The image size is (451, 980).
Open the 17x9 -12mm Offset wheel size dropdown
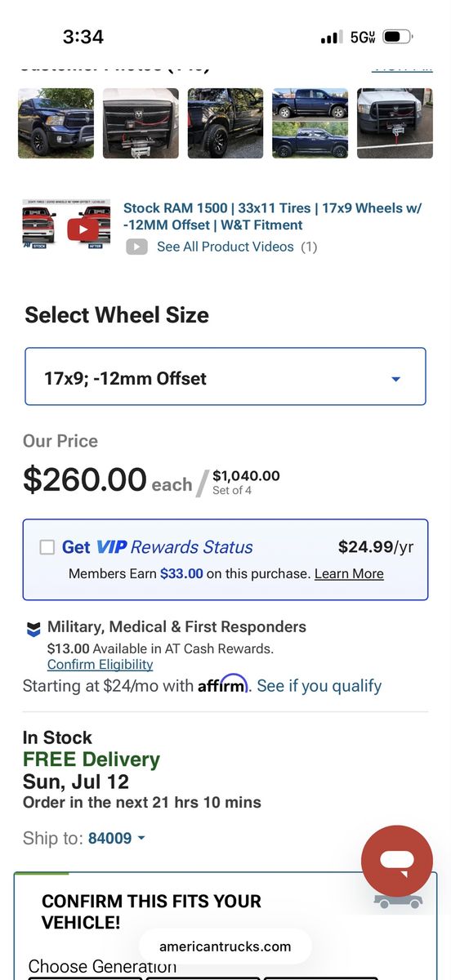point(225,376)
